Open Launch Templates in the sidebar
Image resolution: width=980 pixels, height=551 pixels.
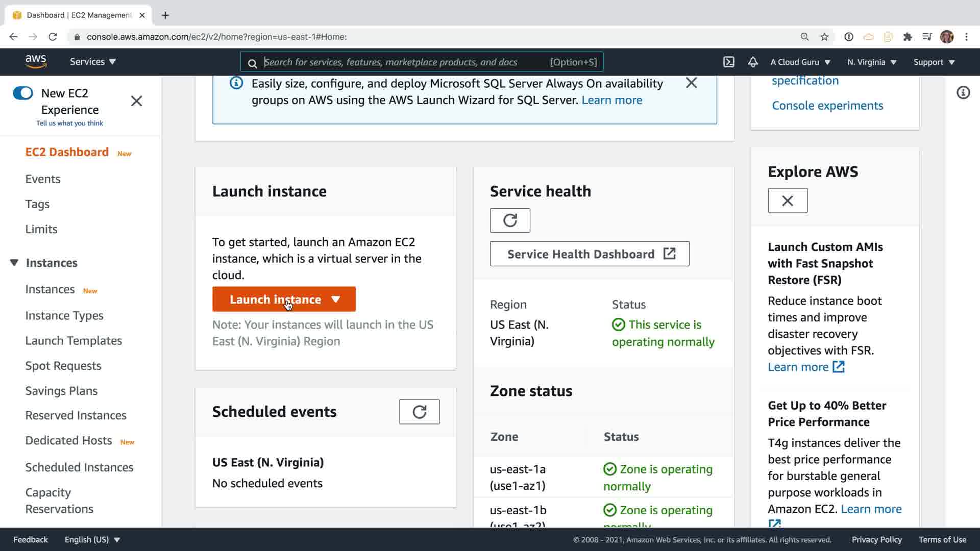[73, 341]
